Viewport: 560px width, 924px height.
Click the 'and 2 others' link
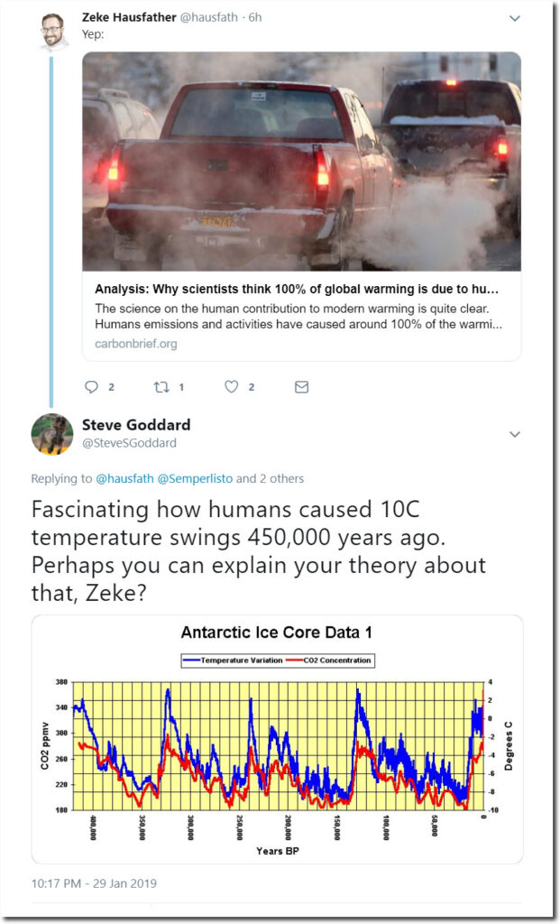click(x=271, y=478)
